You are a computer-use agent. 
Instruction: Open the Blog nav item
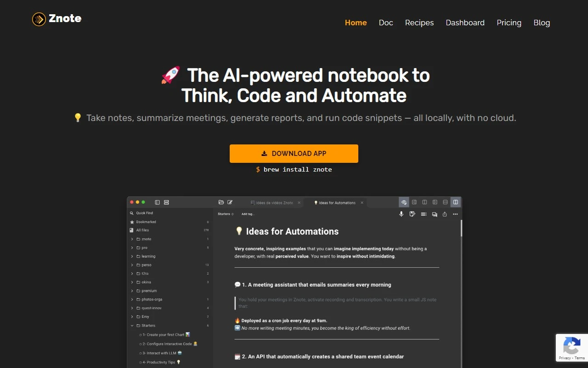pyautogui.click(x=542, y=23)
